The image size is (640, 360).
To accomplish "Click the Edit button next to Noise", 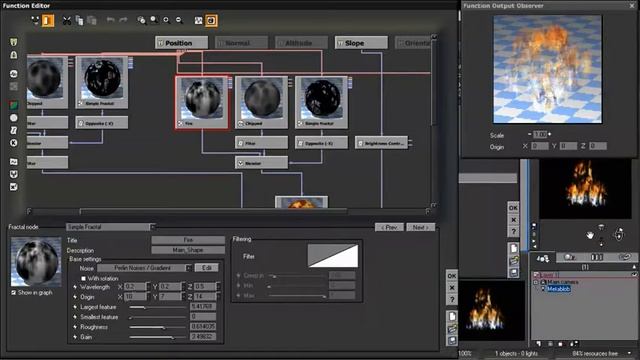I will coord(207,268).
